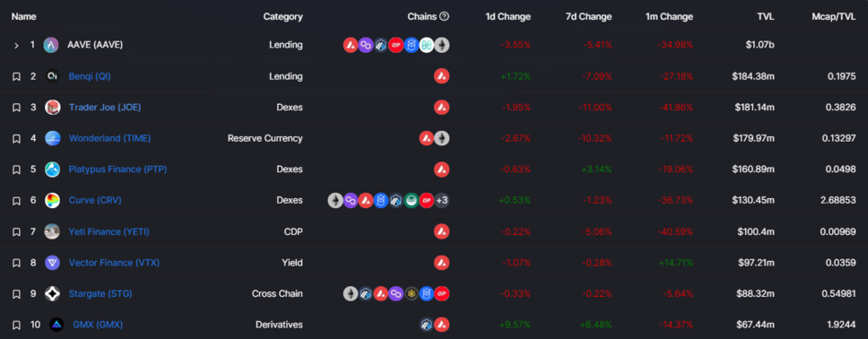Image resolution: width=868 pixels, height=339 pixels.
Task: Click the Chains help question-mark icon
Action: click(x=444, y=17)
